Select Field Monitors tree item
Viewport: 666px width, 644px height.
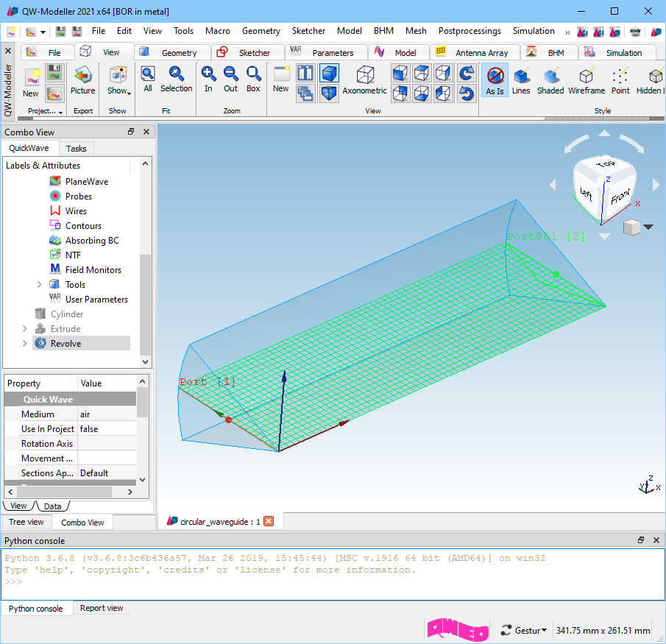[85, 270]
